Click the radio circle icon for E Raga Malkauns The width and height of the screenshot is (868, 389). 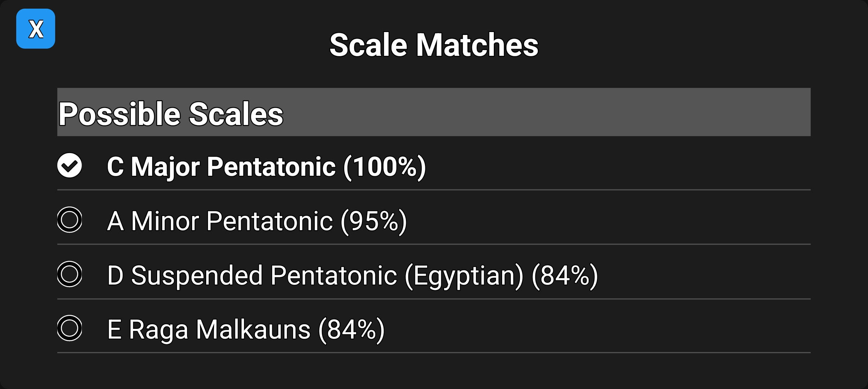click(70, 328)
